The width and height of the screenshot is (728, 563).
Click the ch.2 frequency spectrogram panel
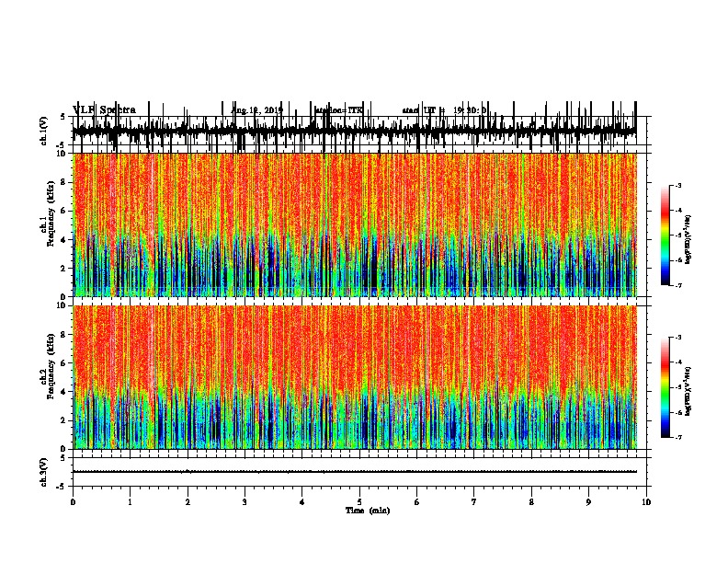[x=354, y=377]
